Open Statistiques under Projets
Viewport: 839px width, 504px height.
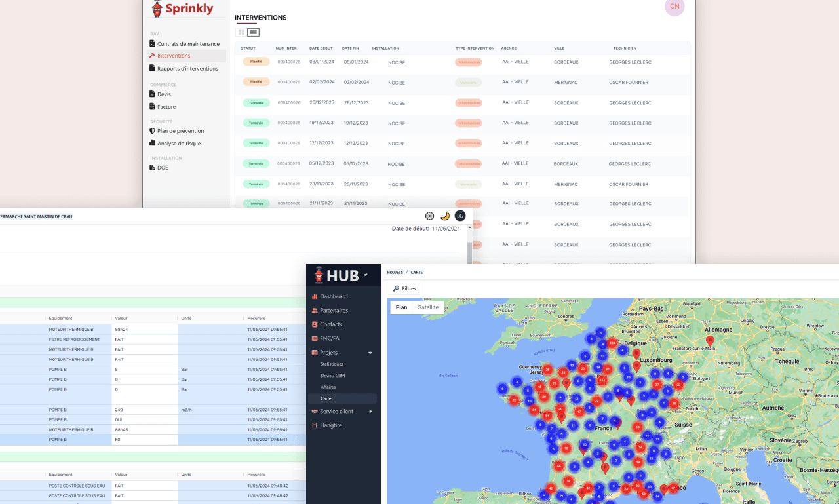click(332, 364)
